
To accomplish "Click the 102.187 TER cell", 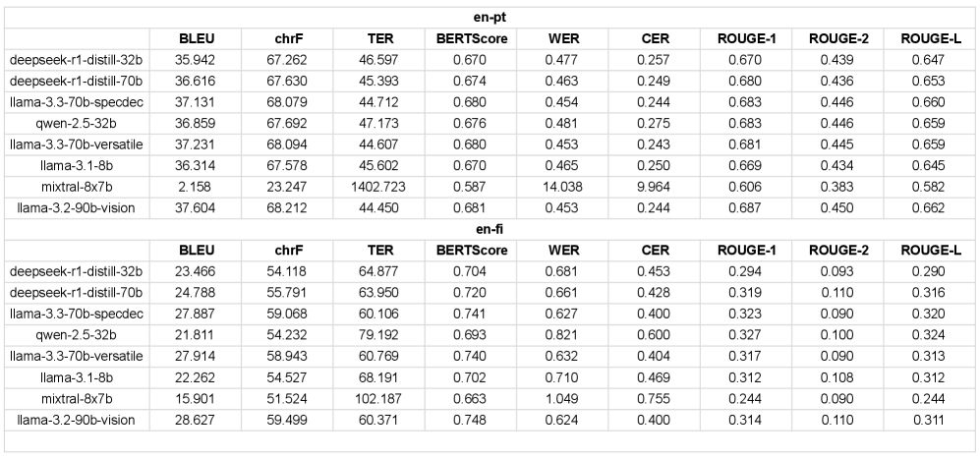I will (x=379, y=399).
